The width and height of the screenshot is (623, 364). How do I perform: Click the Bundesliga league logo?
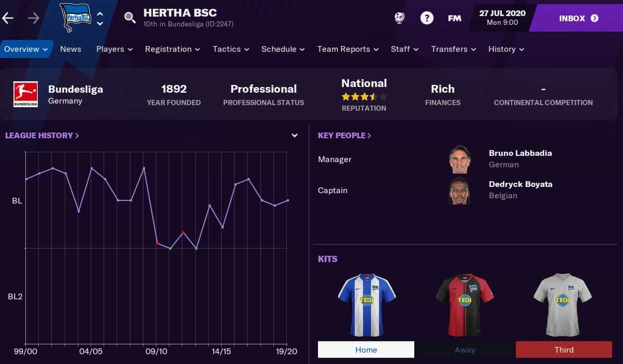26,94
